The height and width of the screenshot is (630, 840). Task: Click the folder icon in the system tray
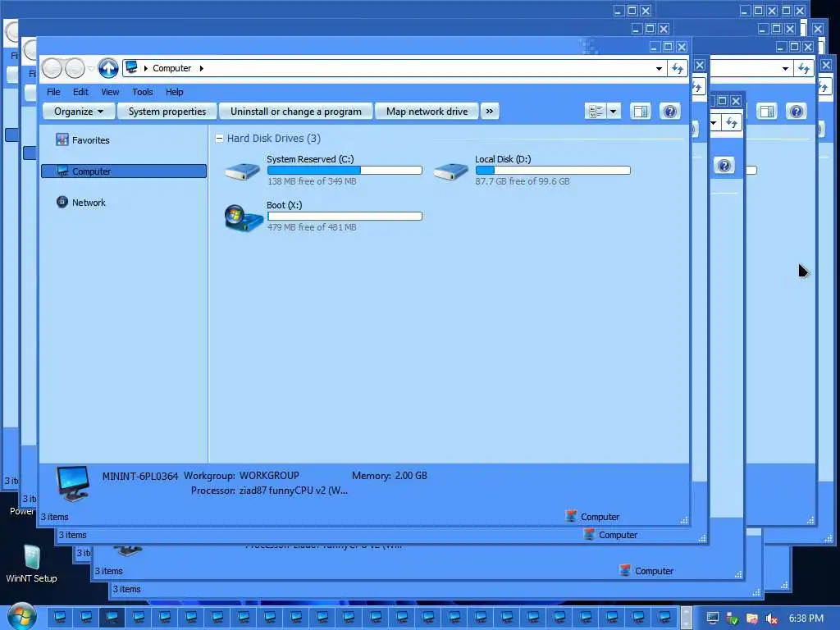click(751, 619)
